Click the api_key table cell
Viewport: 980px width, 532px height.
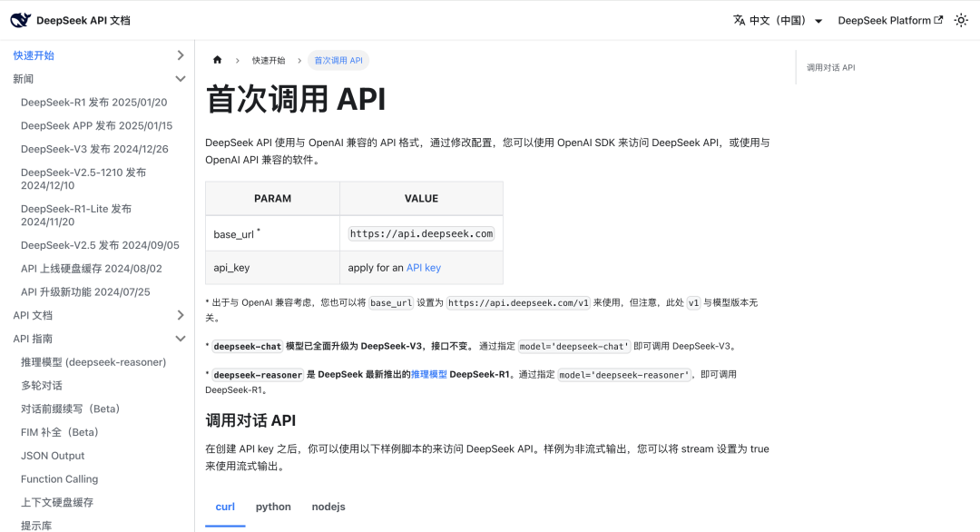(272, 268)
